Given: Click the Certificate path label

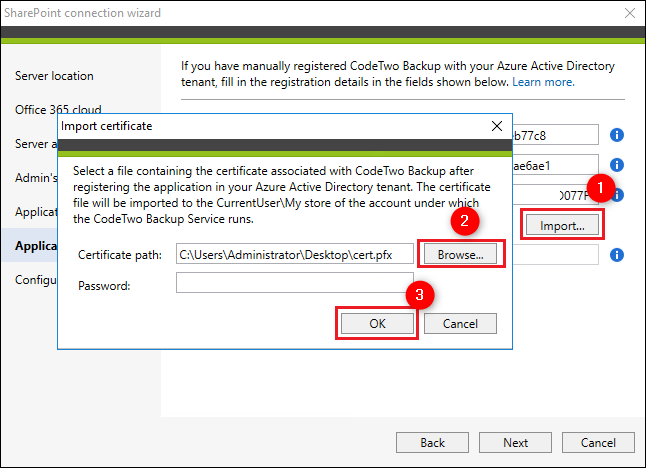Looking at the screenshot, I should coord(120,255).
